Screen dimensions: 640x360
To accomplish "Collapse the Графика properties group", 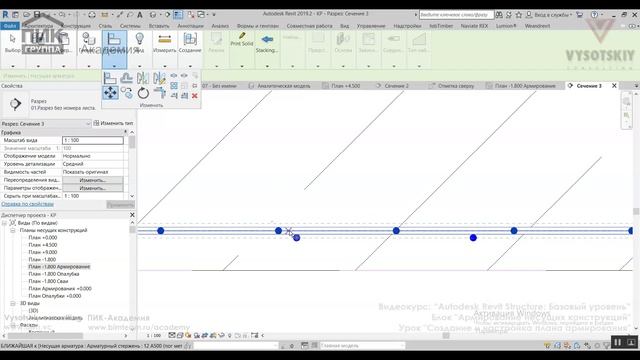I will click(125, 132).
